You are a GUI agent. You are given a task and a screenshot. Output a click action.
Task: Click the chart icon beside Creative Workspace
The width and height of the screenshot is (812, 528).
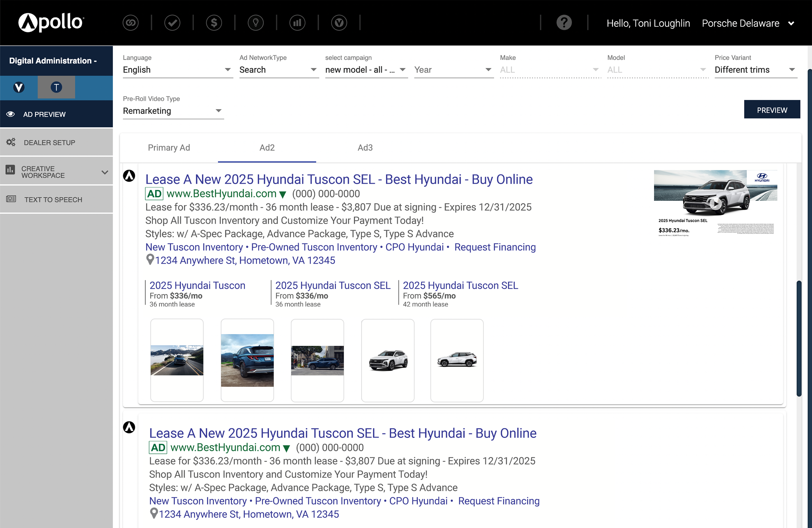click(x=10, y=170)
